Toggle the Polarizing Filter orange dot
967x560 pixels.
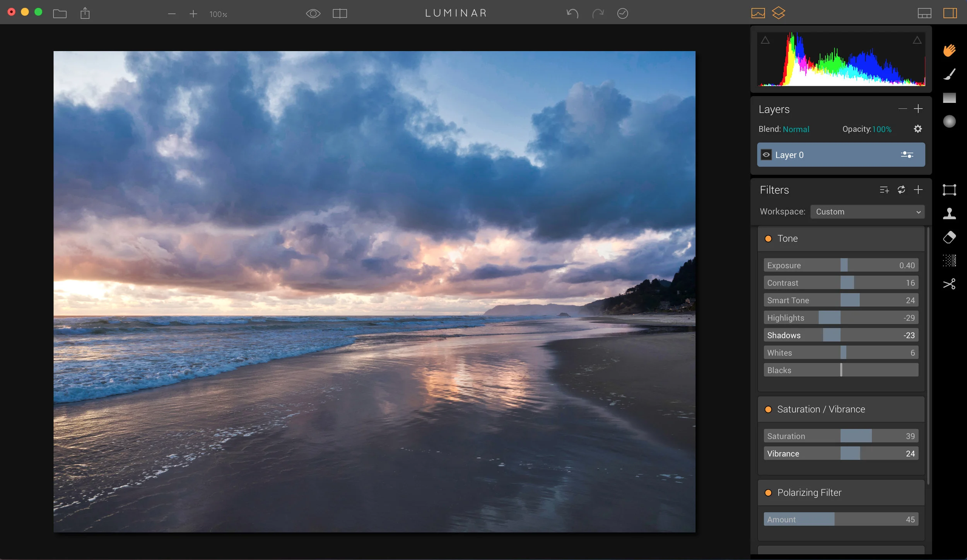(768, 493)
